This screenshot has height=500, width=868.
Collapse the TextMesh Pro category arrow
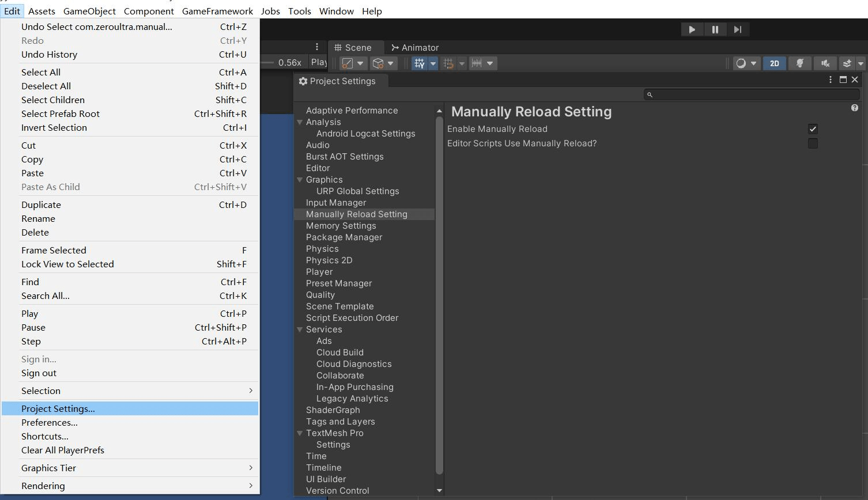click(x=300, y=433)
